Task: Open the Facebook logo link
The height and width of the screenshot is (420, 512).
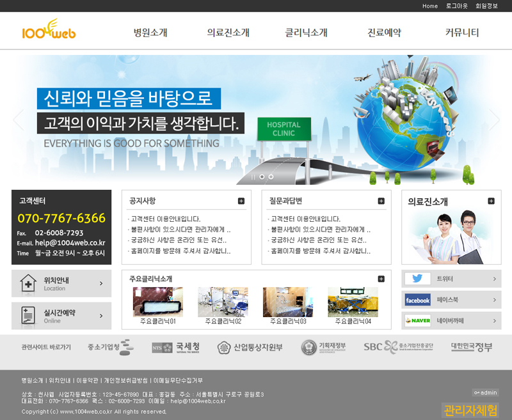Action: click(x=417, y=300)
